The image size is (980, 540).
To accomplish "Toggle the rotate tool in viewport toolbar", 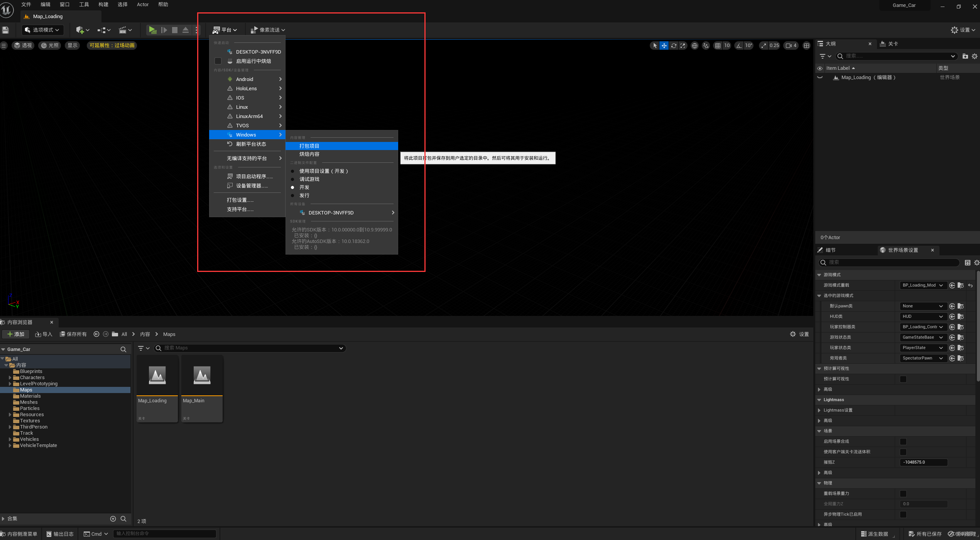I will click(x=674, y=46).
